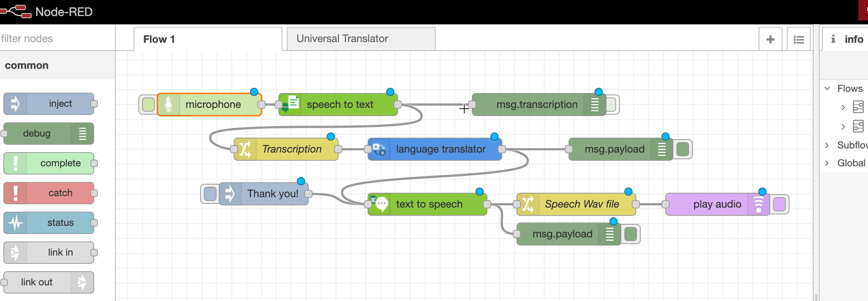Expand the second flow under Flows
This screenshot has width=868, height=301.
843,127
